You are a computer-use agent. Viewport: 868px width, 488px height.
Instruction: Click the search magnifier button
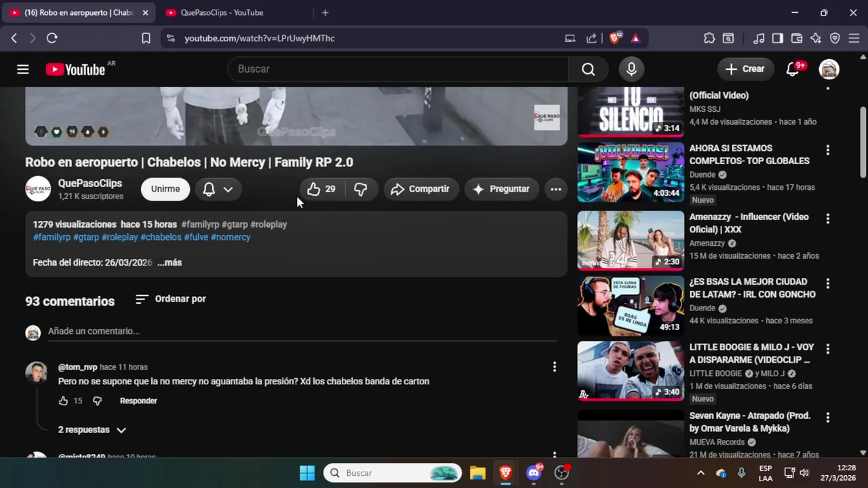(x=588, y=69)
